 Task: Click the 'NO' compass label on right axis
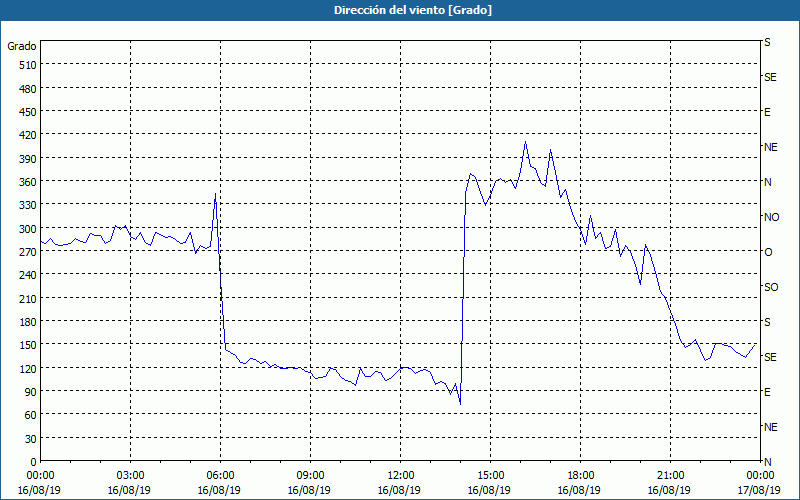click(771, 217)
